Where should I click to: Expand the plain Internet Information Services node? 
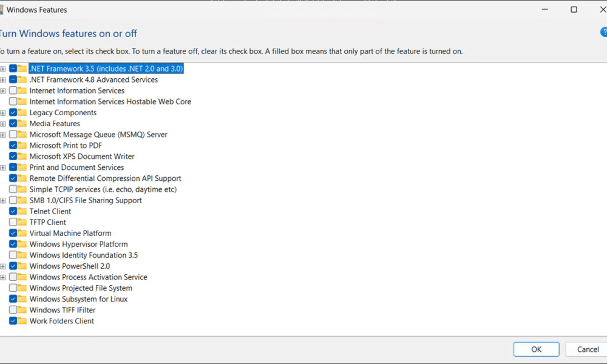click(2, 91)
